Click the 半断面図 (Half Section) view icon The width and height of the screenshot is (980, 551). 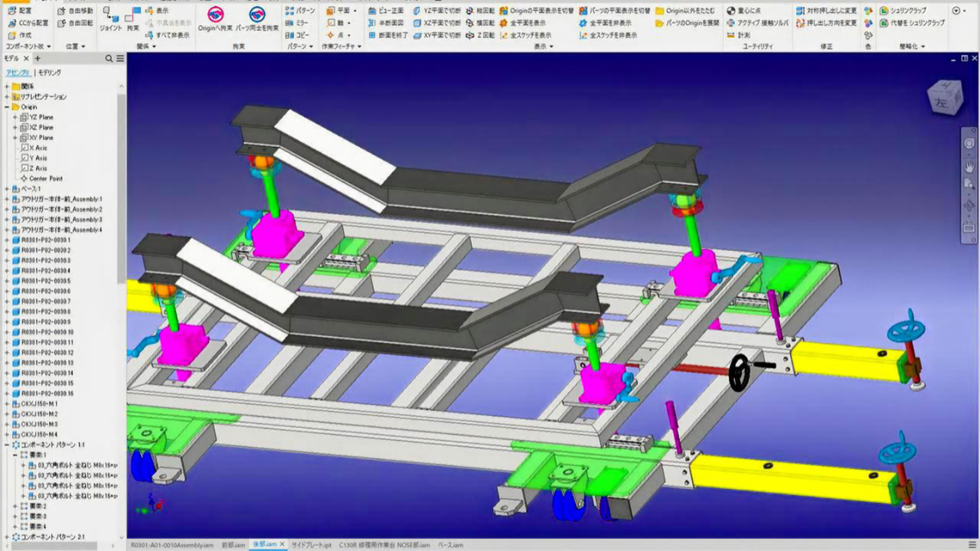click(x=386, y=23)
